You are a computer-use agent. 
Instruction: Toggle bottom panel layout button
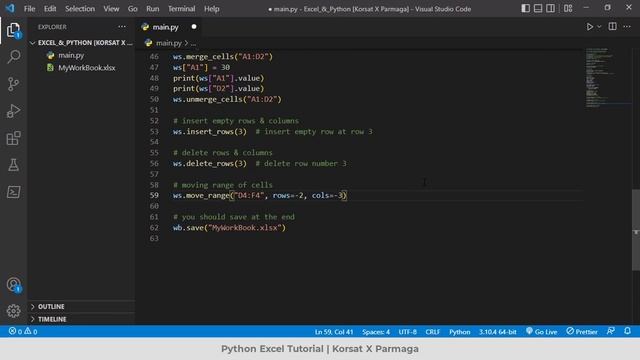click(x=538, y=9)
